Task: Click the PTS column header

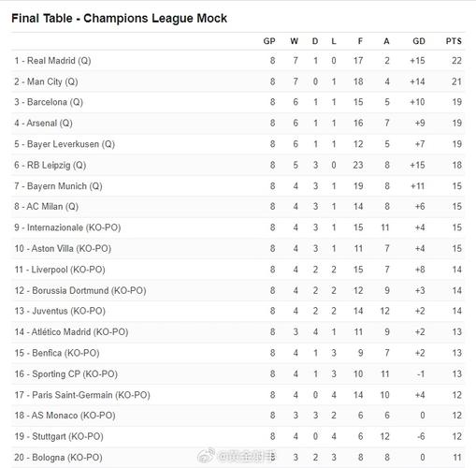Action: click(x=454, y=41)
